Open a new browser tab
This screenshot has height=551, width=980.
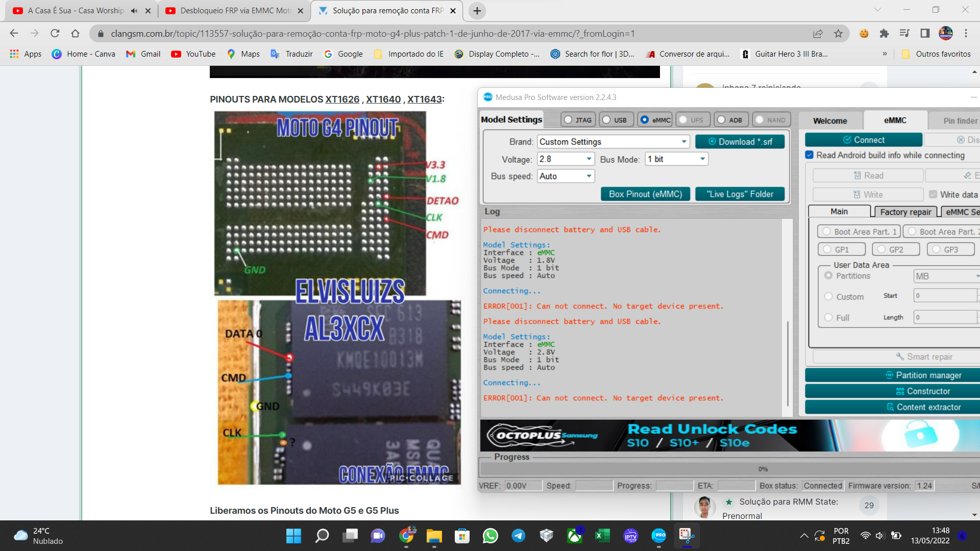[477, 11]
